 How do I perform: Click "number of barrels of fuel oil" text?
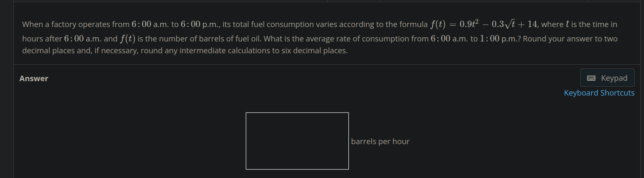(212, 39)
